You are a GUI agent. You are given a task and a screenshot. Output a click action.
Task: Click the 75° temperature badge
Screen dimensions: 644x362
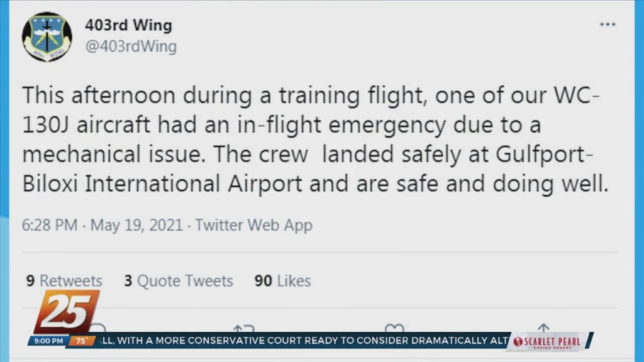pos(81,341)
